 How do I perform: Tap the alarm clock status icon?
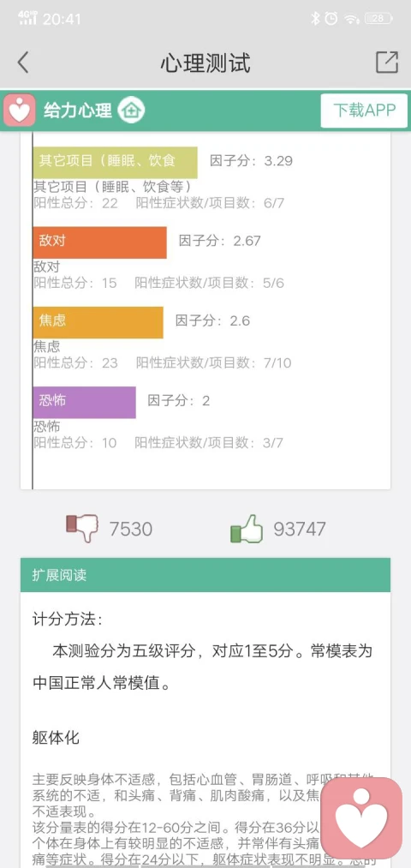(331, 19)
